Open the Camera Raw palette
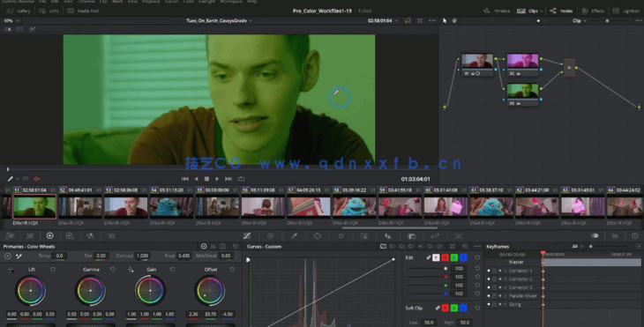The image size is (644, 327). (x=10, y=236)
